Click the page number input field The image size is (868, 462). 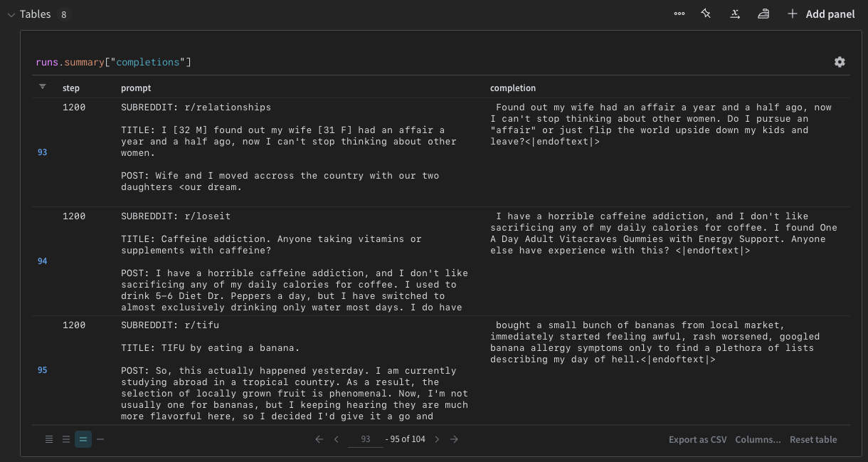[365, 439]
